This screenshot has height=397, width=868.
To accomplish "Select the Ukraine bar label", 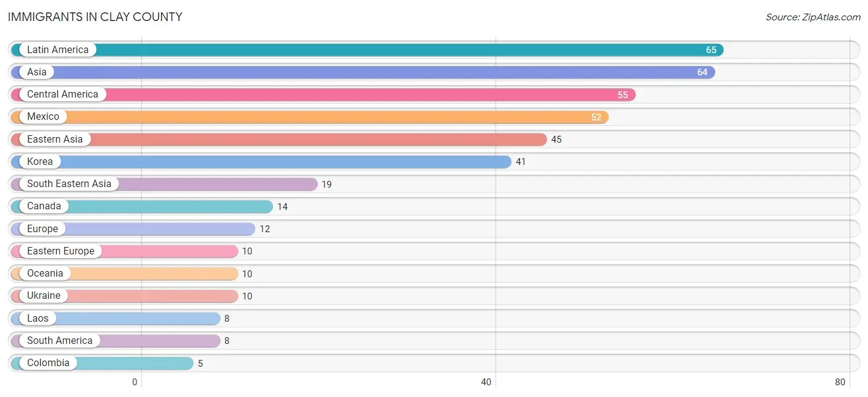I will (44, 296).
